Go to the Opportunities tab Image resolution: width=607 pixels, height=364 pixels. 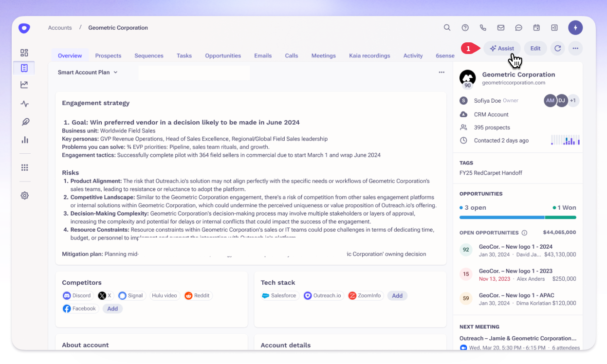223,55
